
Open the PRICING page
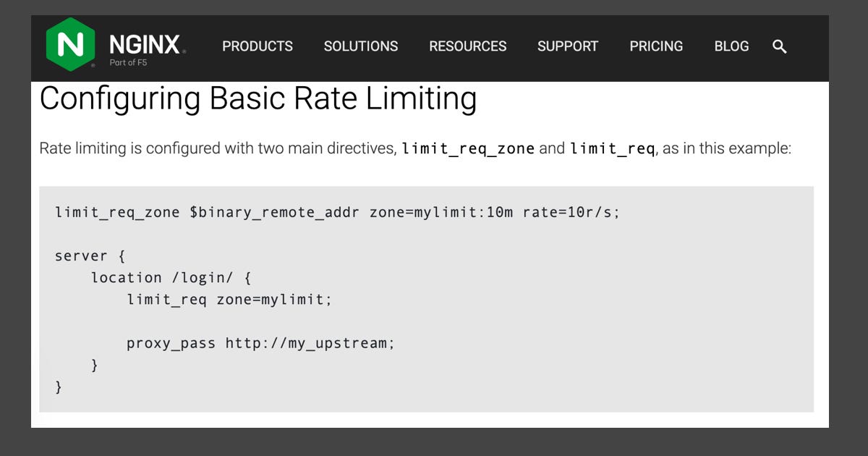(x=656, y=46)
